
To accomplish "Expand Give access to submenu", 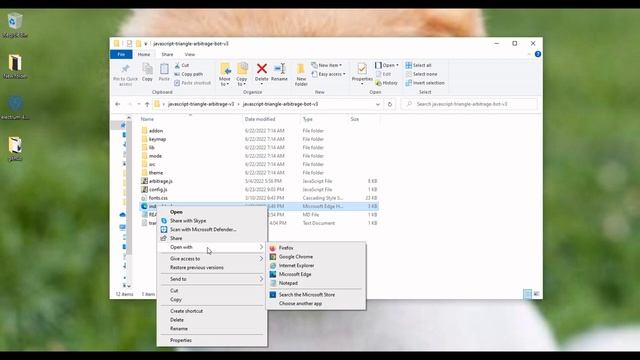I will (212, 259).
